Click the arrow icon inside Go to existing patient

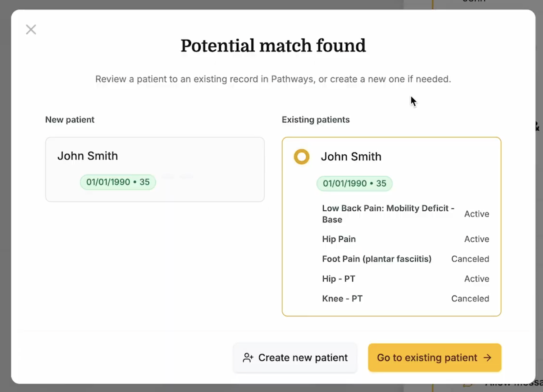pyautogui.click(x=488, y=357)
